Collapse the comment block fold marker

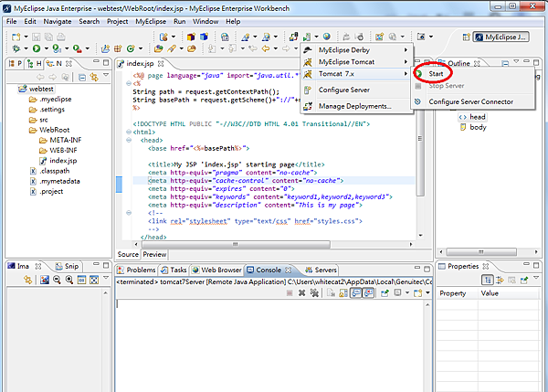(129, 213)
